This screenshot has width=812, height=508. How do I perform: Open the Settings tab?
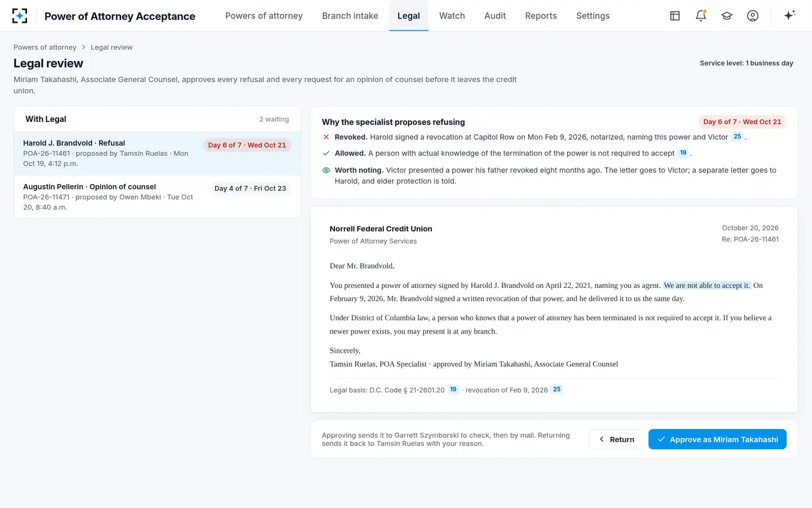[x=593, y=16]
